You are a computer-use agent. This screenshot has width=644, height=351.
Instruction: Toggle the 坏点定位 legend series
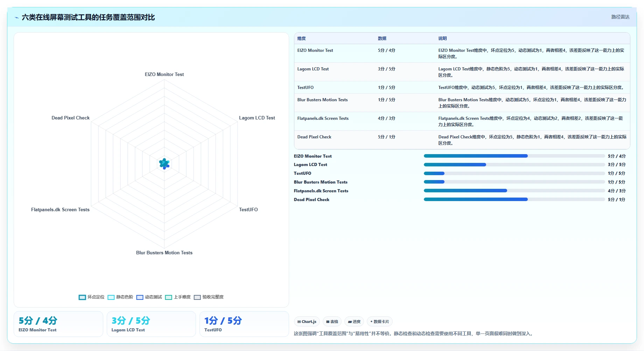[92, 297]
